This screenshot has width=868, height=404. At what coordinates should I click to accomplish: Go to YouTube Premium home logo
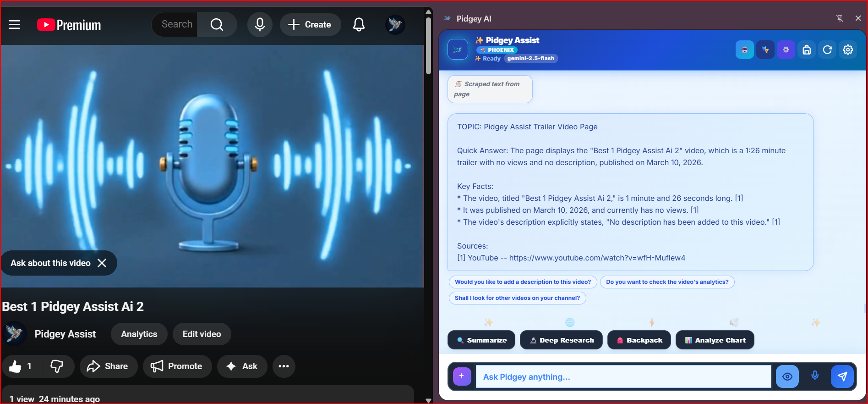point(69,25)
